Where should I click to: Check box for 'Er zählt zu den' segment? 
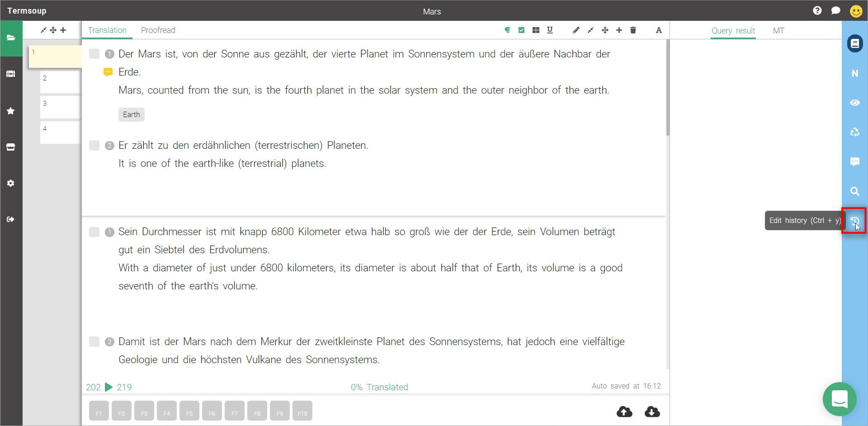coord(94,146)
